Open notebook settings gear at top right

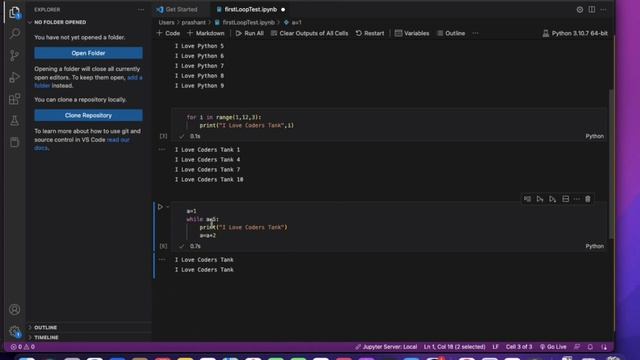pyautogui.click(x=580, y=9)
